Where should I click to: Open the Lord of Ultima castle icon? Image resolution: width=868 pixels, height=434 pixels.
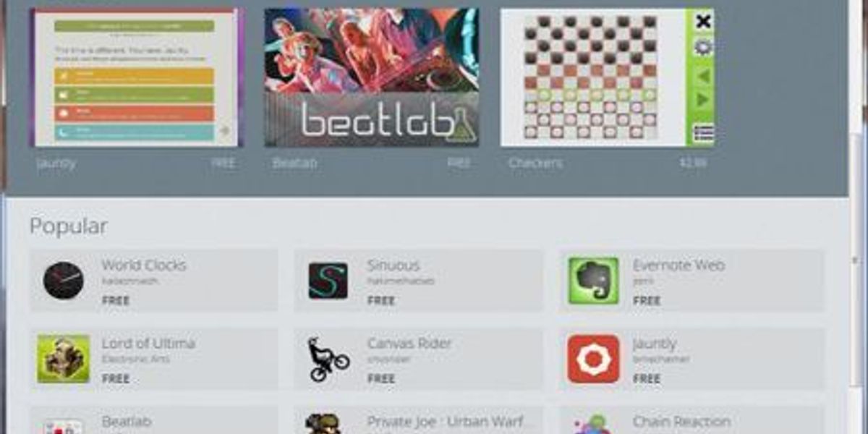(x=64, y=359)
